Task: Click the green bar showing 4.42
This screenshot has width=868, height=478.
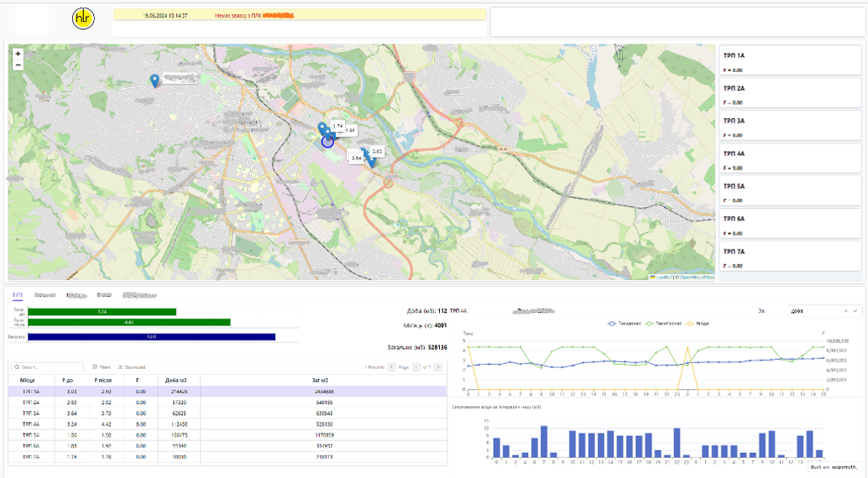Action: point(129,322)
